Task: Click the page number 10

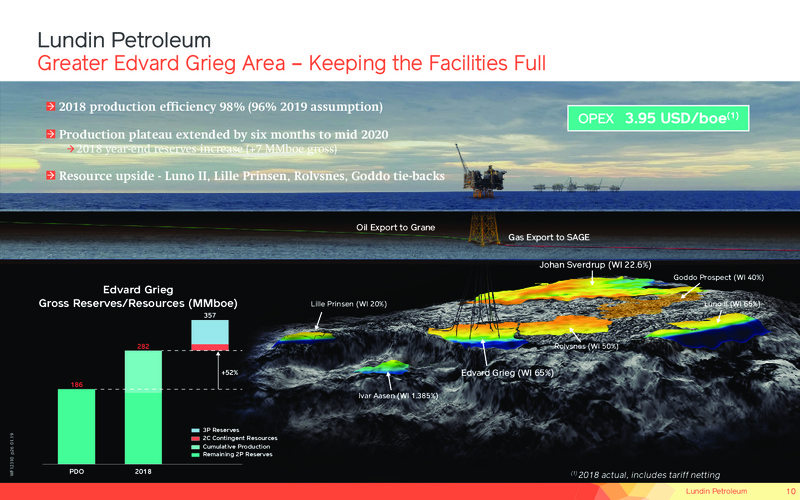Action: pyautogui.click(x=791, y=491)
